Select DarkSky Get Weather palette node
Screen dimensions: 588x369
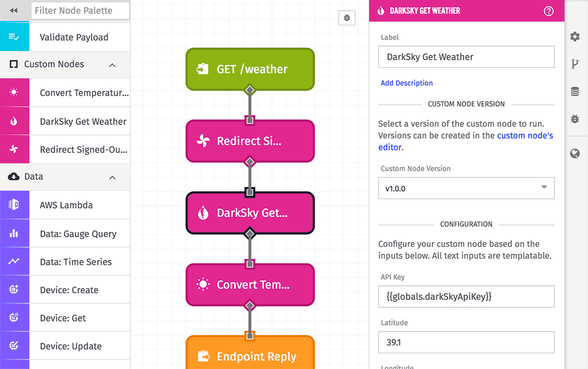[x=65, y=121]
